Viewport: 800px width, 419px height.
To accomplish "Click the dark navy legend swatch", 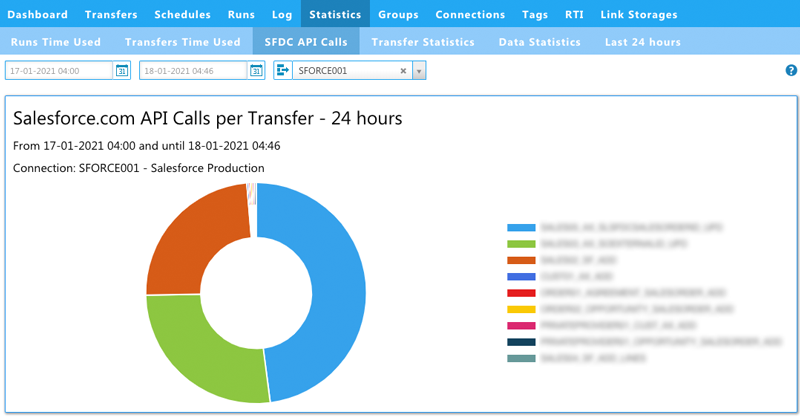I will (521, 342).
